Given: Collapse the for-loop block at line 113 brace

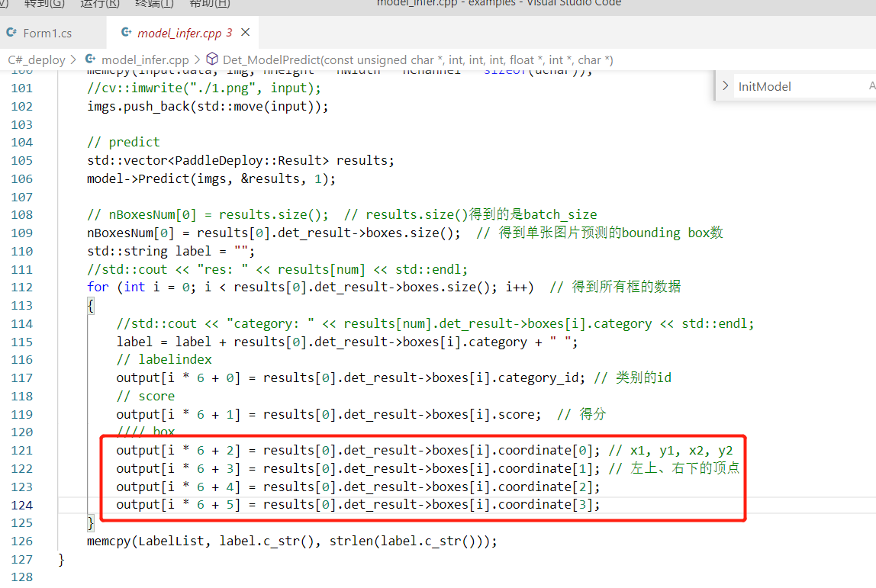Looking at the screenshot, I should click(x=91, y=306).
